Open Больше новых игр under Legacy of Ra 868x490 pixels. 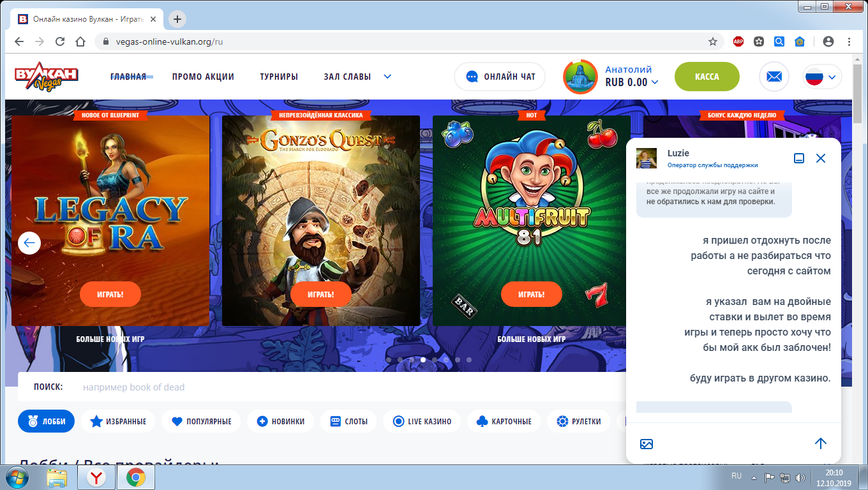click(x=110, y=339)
